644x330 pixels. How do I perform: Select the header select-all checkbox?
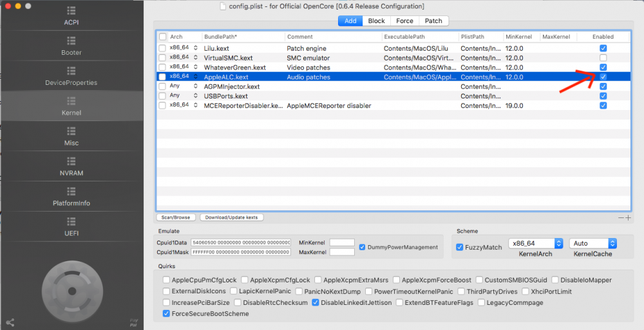tap(163, 37)
